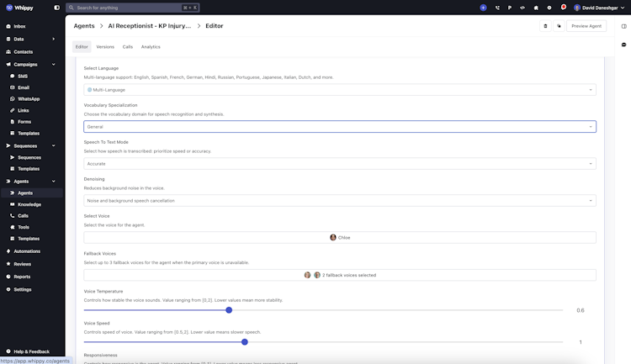This screenshot has width=631, height=364.
Task: Switch to the Editor tab
Action: [82, 47]
